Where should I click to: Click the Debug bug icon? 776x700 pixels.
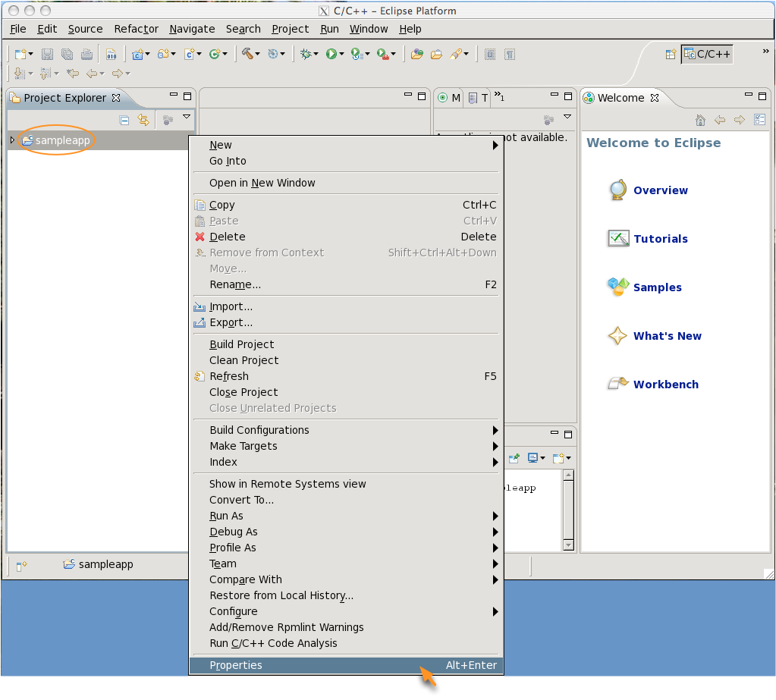click(x=306, y=54)
